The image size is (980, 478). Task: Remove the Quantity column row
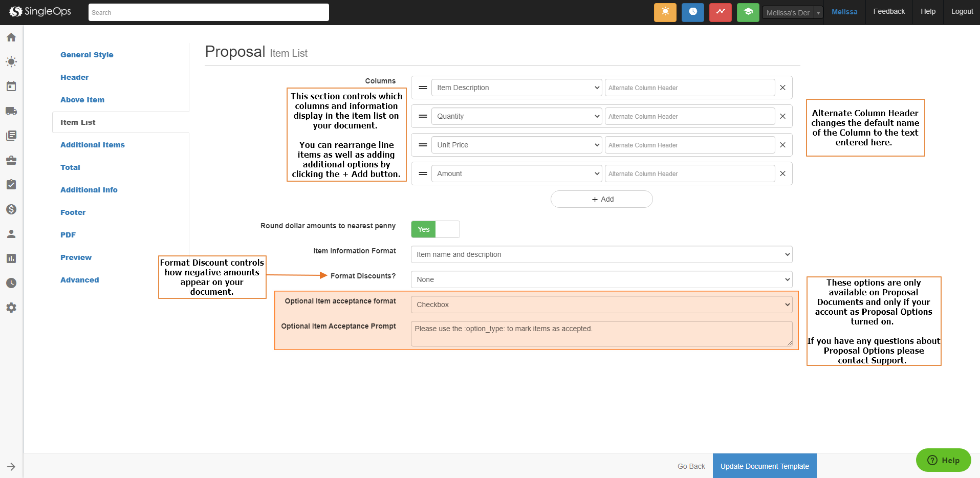pyautogui.click(x=782, y=116)
